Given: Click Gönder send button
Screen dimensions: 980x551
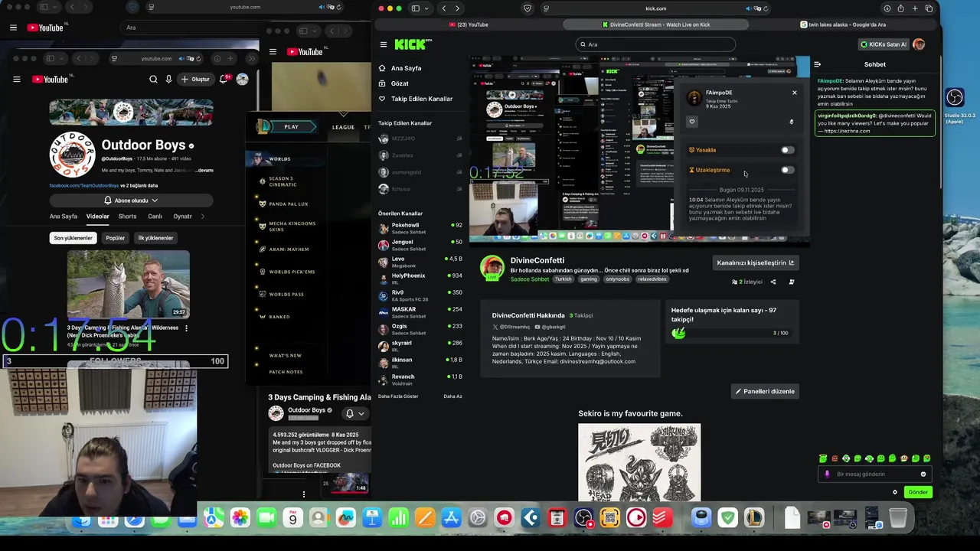Looking at the screenshot, I should 918,492.
